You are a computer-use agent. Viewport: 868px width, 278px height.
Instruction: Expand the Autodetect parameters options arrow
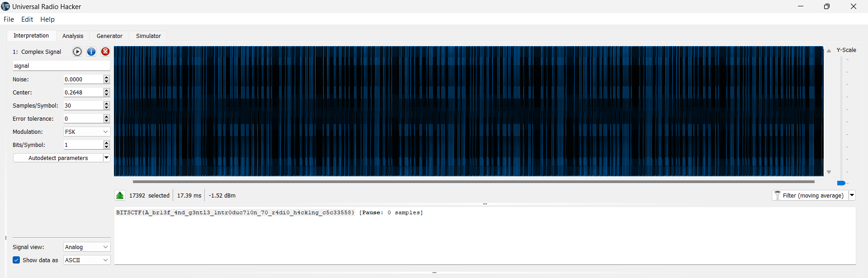[107, 158]
